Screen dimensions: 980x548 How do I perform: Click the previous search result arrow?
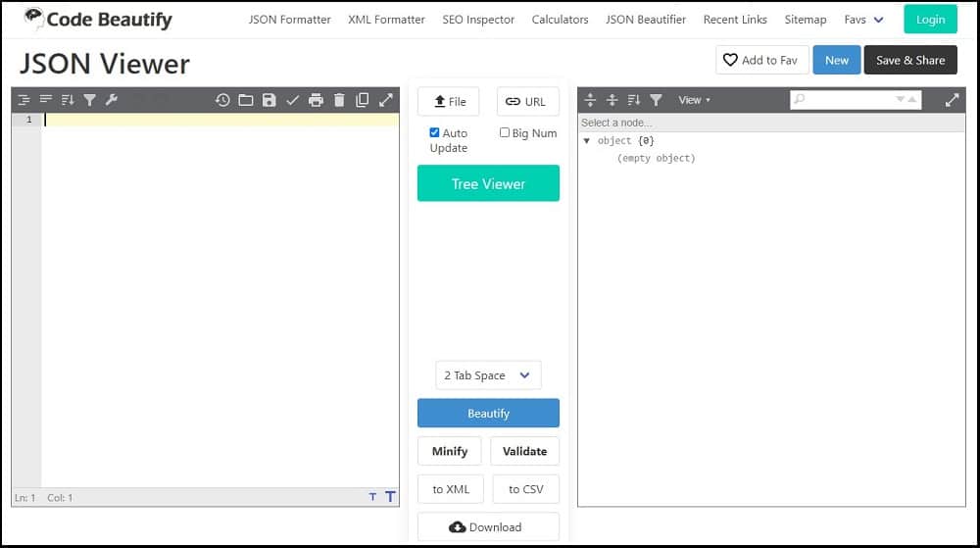tap(911, 99)
